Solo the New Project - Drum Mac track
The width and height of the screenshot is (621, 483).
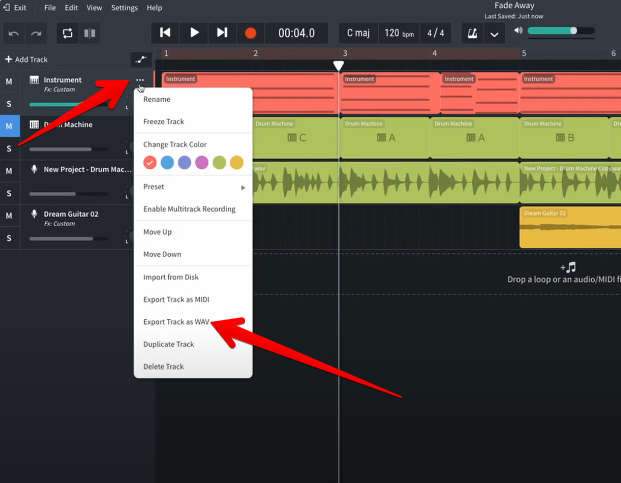[x=9, y=193]
